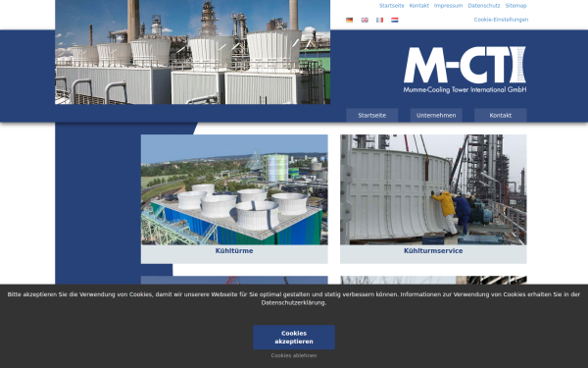Switch language to French flag
588x368 pixels.
pos(379,20)
